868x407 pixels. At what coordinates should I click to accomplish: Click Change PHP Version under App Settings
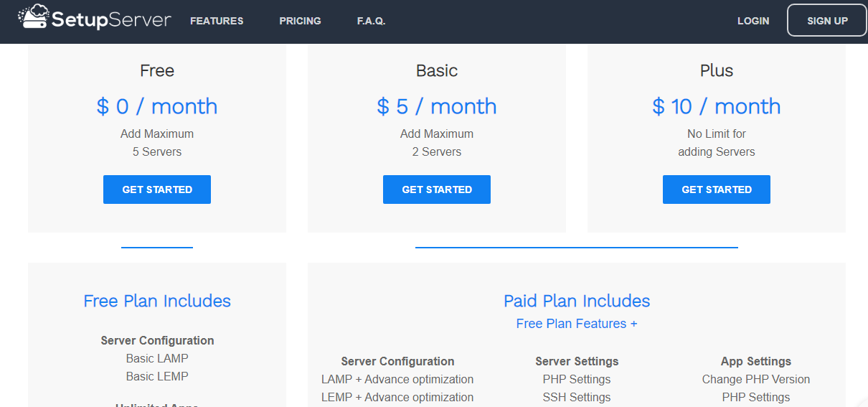click(756, 379)
